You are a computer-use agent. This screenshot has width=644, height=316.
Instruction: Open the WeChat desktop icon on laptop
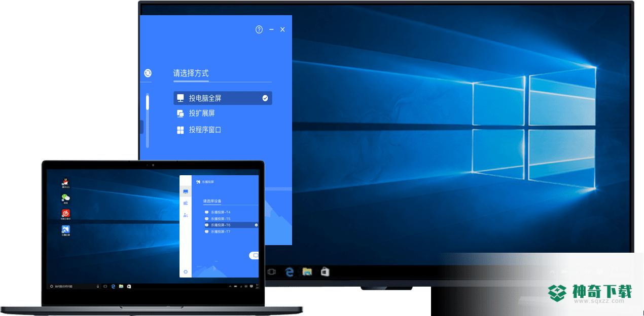tap(65, 199)
